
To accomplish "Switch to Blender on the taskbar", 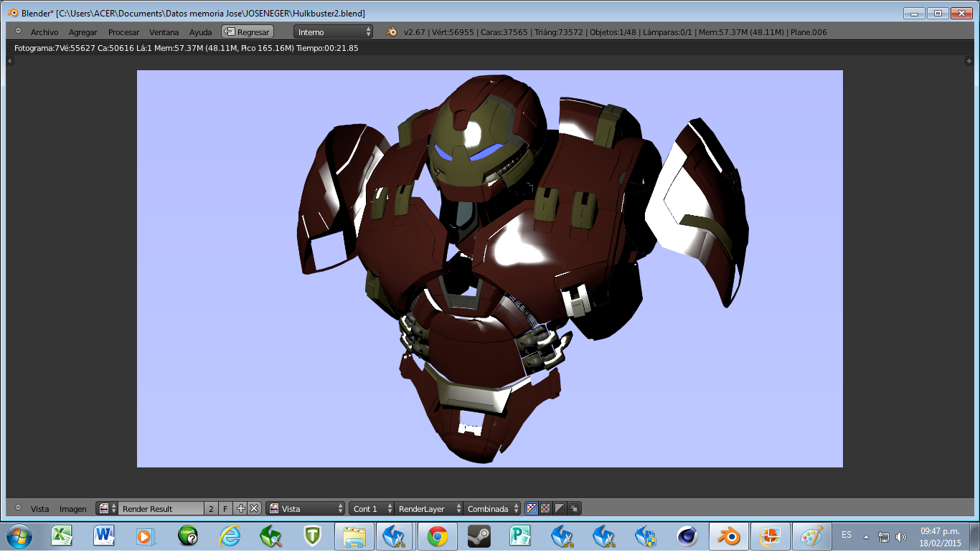I will pyautogui.click(x=730, y=536).
